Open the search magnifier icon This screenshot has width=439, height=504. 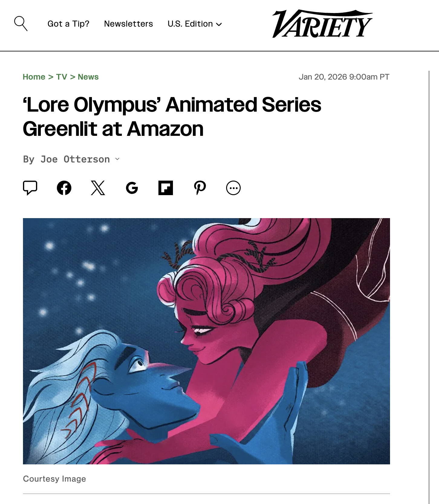tap(21, 24)
